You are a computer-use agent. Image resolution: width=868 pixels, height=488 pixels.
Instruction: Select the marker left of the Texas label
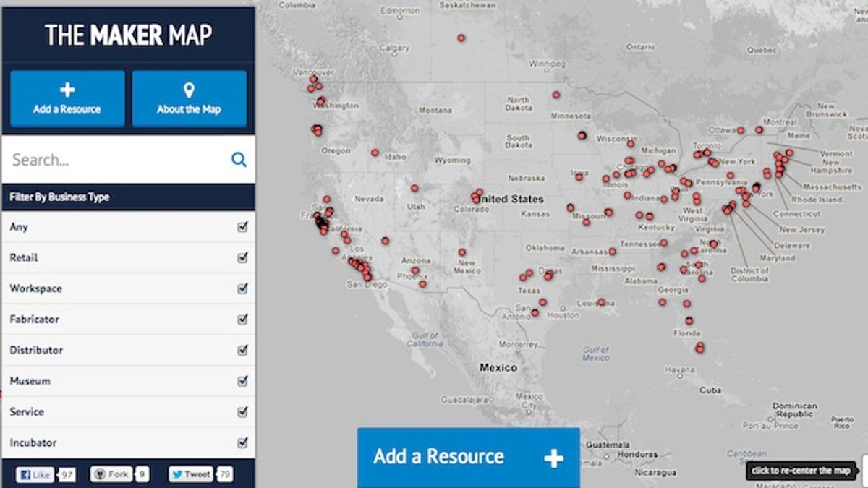[x=522, y=277]
